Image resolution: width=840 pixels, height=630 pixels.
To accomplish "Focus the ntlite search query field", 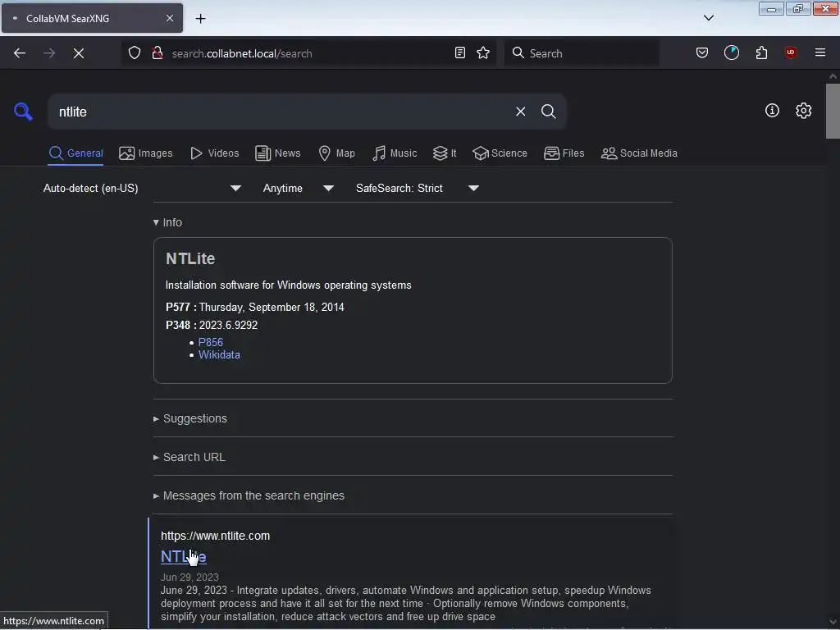I will (x=281, y=112).
